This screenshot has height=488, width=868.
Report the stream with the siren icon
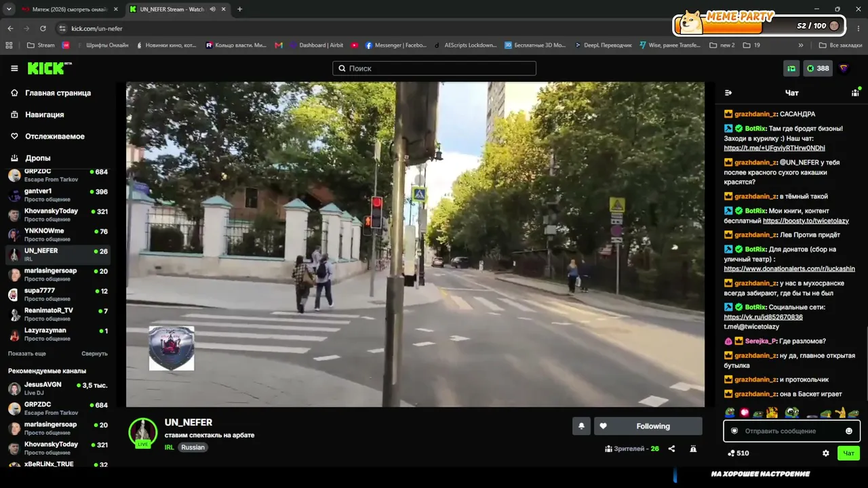pyautogui.click(x=693, y=449)
